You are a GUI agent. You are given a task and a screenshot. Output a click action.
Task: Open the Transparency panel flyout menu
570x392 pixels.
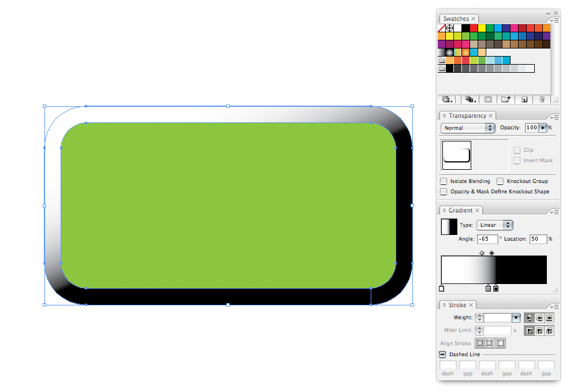[554, 118]
